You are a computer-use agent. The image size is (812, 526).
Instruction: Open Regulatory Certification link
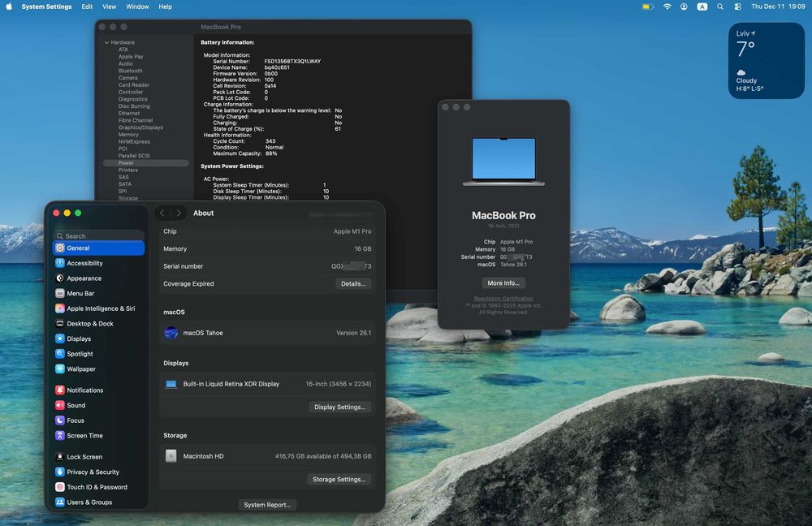pos(503,299)
